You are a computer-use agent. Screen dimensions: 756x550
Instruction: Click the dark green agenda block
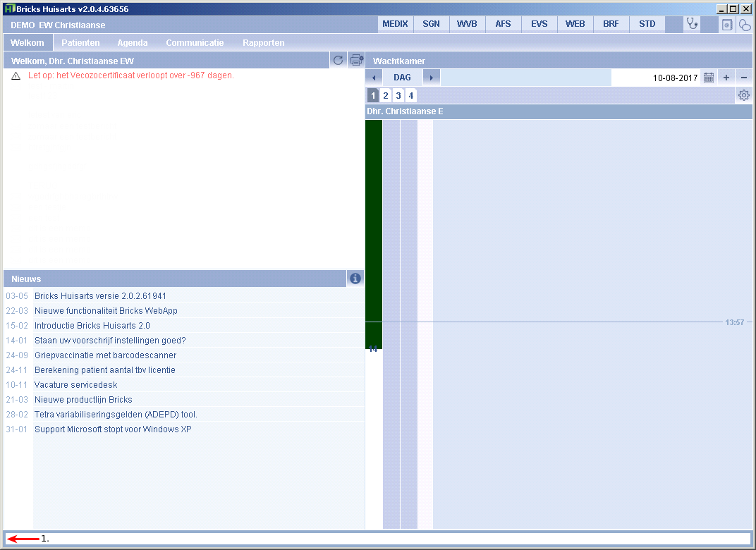(x=374, y=234)
